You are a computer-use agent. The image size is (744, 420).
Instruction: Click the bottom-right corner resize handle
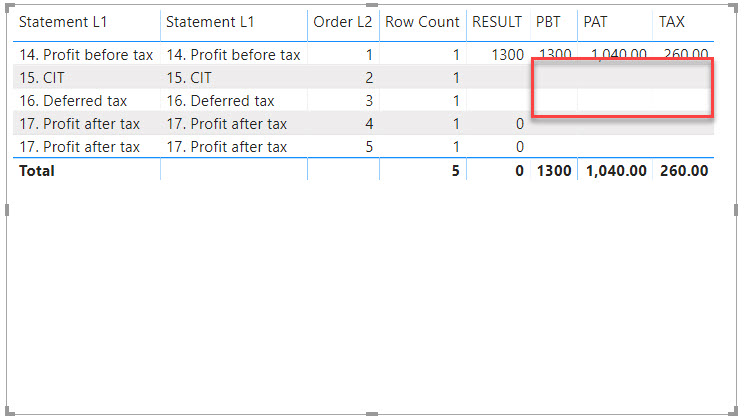coord(734,412)
